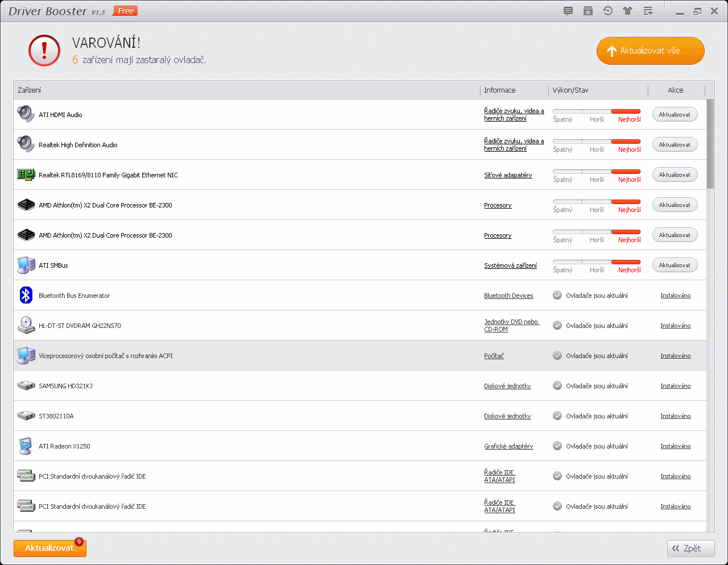The width and height of the screenshot is (728, 565).
Task: Click the disk drive icon for SAMSUNG HD321KJ
Action: (x=26, y=385)
